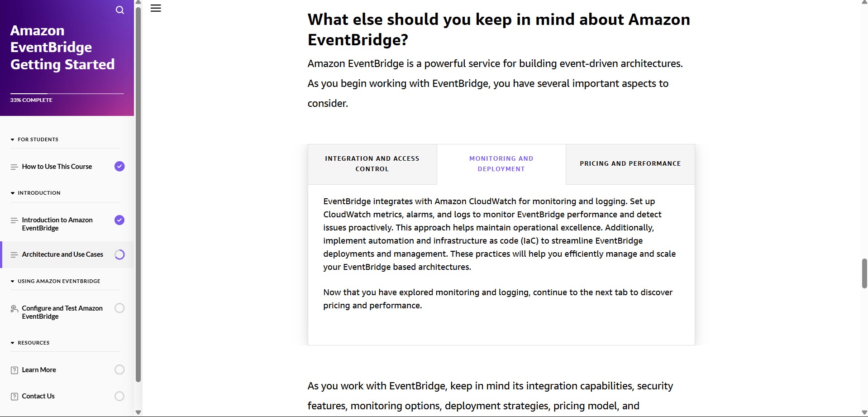Collapse the FOR STUDENTS section
Image resolution: width=868 pixels, height=417 pixels.
[x=12, y=139]
